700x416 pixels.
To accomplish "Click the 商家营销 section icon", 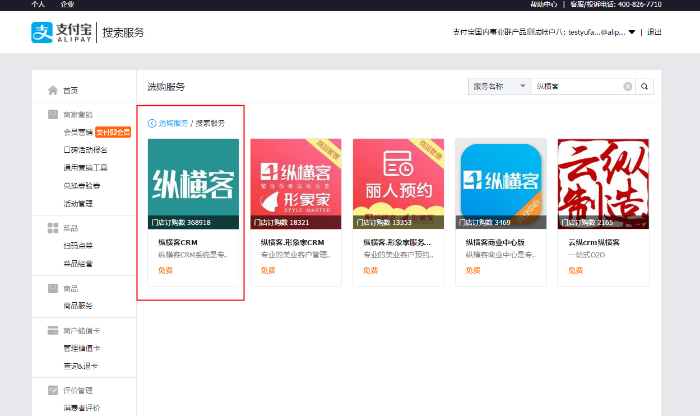I will pos(53,114).
